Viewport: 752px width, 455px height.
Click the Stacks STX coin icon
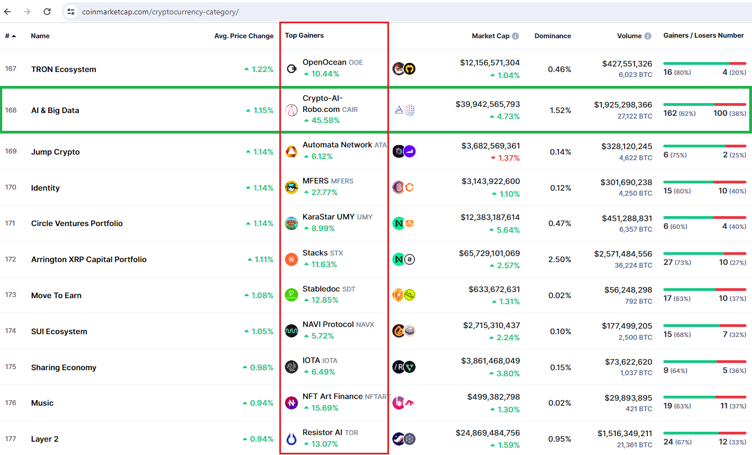292,259
